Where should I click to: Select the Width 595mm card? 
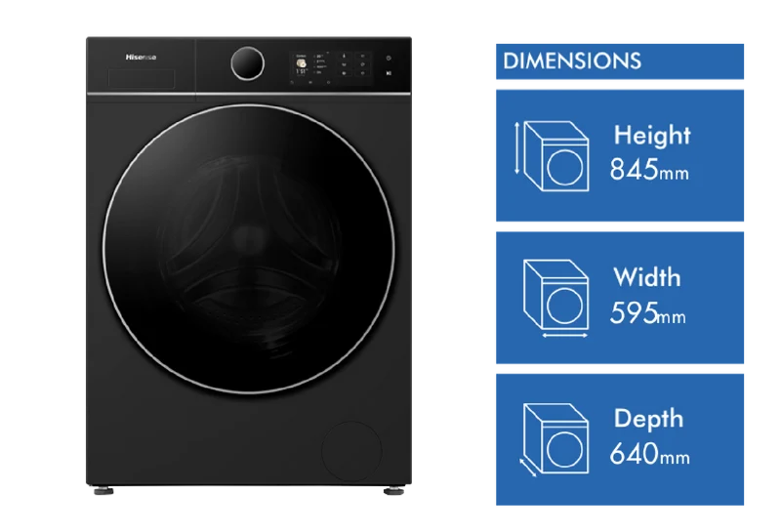620,298
